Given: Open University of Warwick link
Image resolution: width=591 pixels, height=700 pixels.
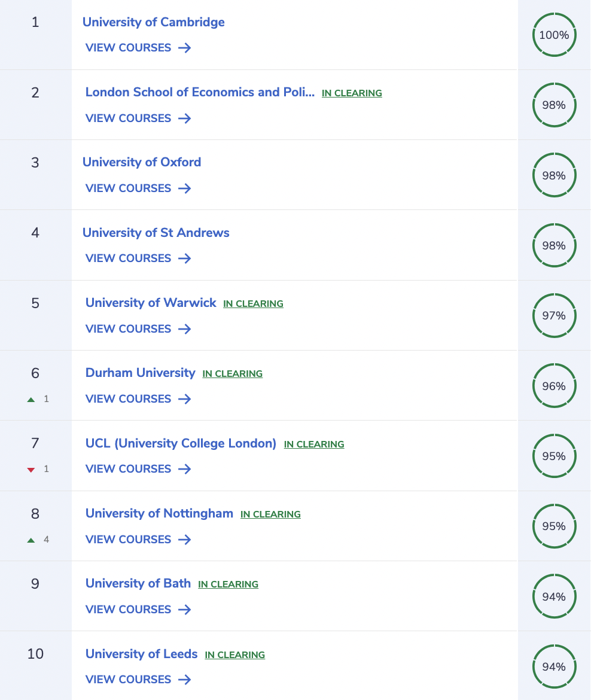Looking at the screenshot, I should tap(151, 303).
